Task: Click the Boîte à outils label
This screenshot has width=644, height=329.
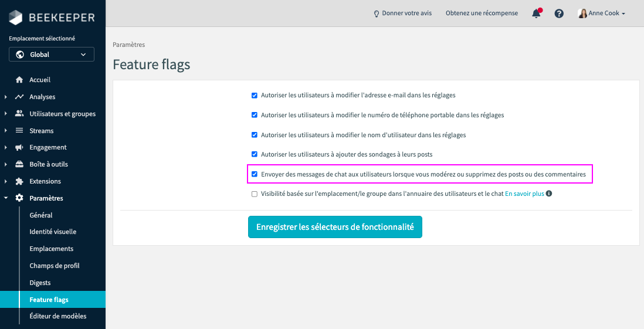Action: click(49, 164)
